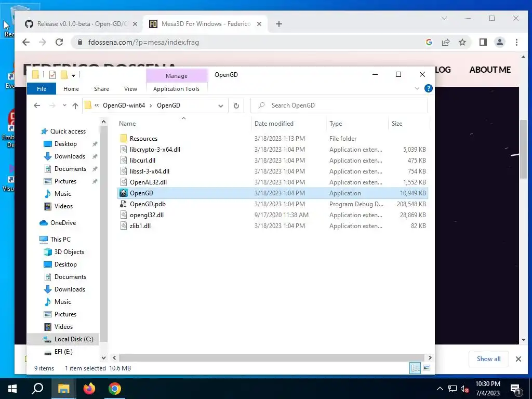
Task: Go up one folder level
Action: [x=75, y=105]
